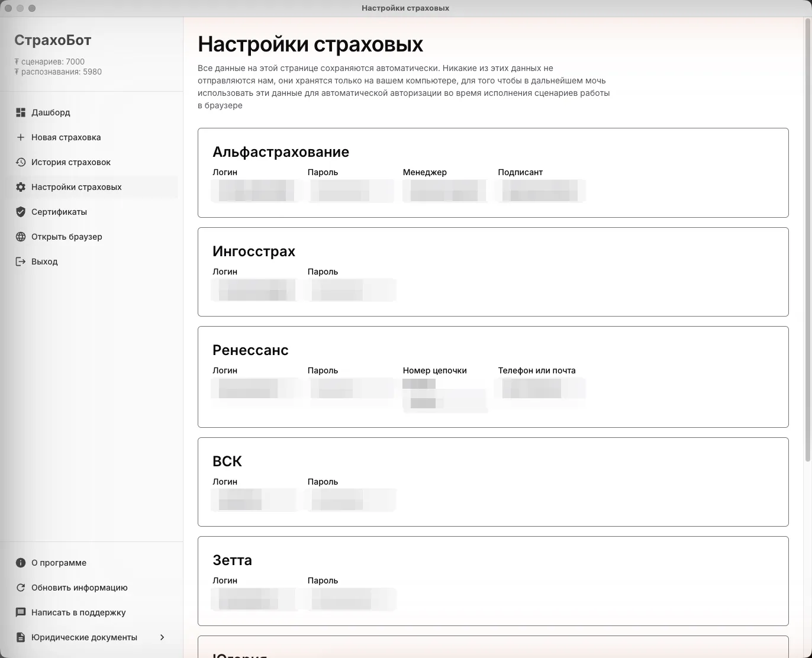
Task: Click Альфастрахование Пароль field
Action: click(x=352, y=191)
